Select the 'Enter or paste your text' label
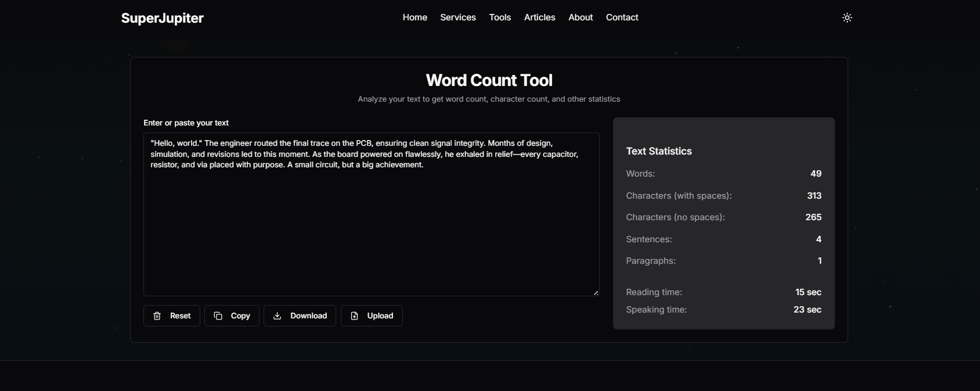The image size is (980, 391). coord(186,123)
